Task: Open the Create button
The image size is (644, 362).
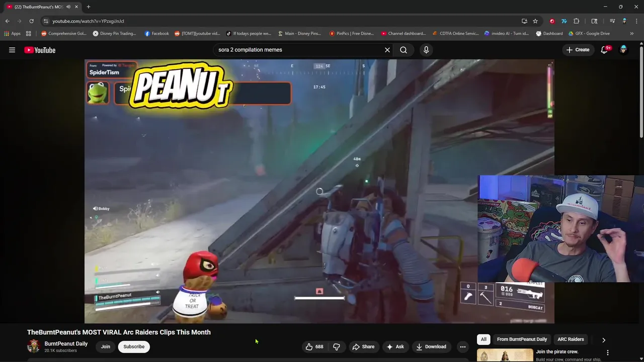Action: (x=578, y=50)
